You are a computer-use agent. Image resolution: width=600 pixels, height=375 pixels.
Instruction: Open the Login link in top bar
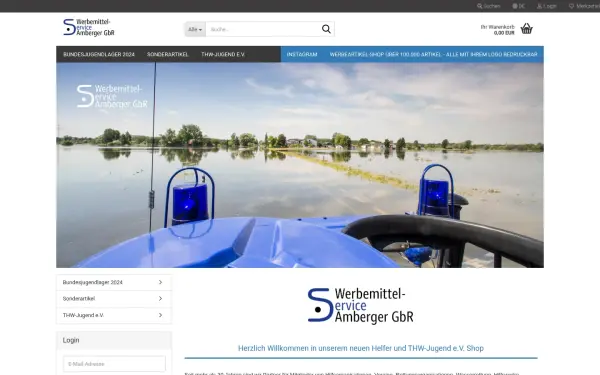[x=546, y=6]
